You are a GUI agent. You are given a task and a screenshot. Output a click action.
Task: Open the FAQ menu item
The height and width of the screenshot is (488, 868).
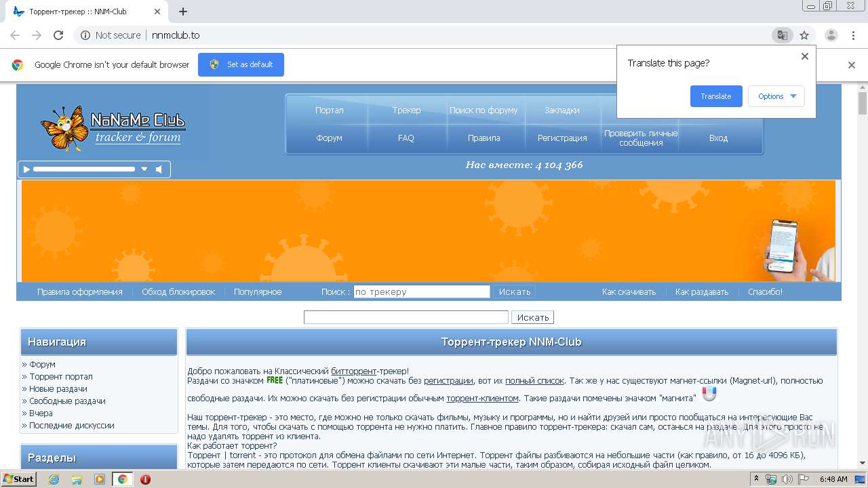406,138
